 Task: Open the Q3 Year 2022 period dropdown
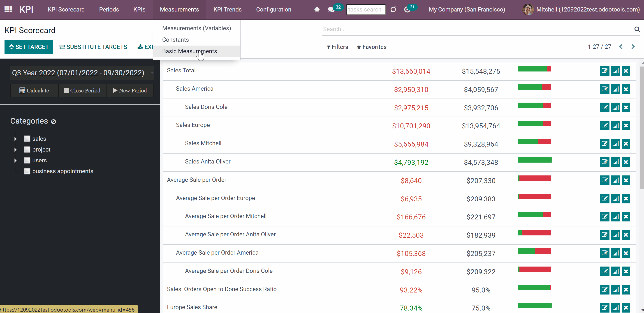82,73
